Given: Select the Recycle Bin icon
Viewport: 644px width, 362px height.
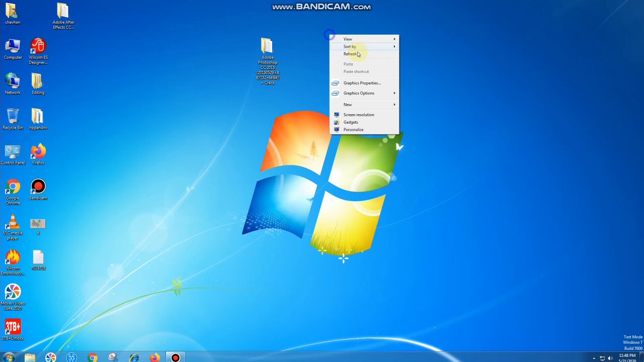Looking at the screenshot, I should point(13,119).
